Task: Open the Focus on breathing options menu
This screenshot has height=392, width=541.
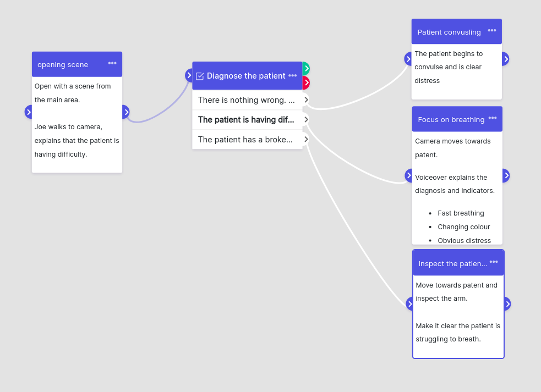Action: (493, 118)
